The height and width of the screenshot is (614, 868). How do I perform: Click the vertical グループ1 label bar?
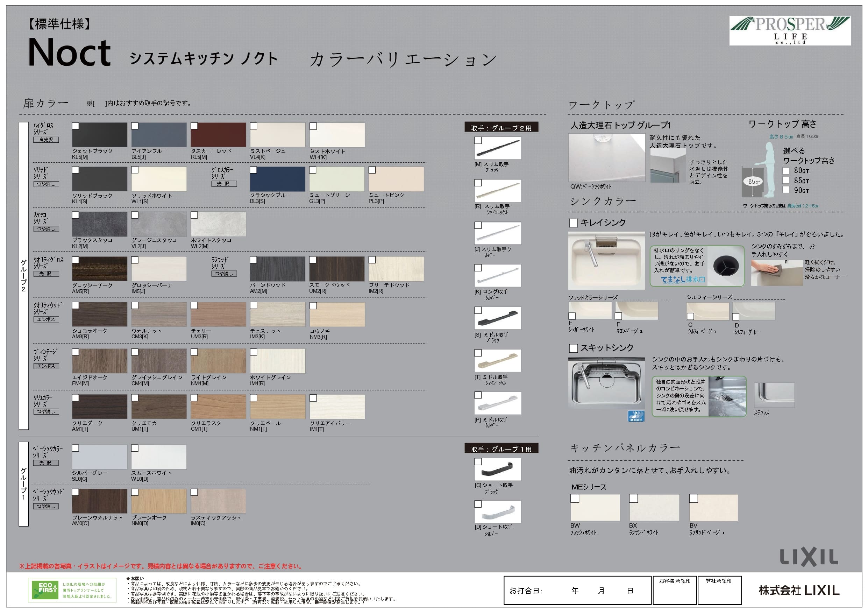[x=23, y=484]
